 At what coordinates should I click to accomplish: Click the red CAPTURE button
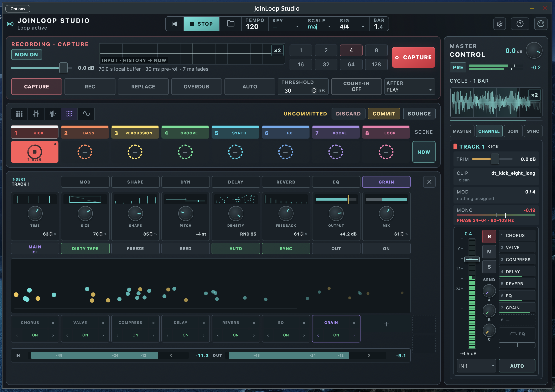tap(413, 57)
